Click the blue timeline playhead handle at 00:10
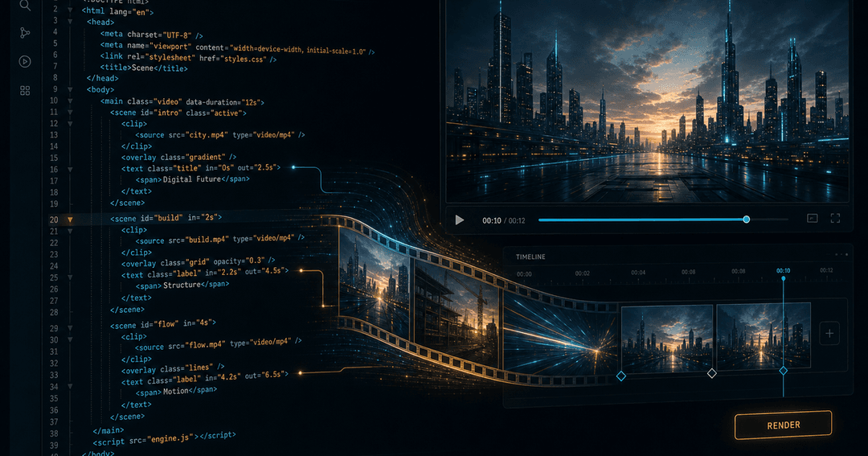Image resolution: width=868 pixels, height=456 pixels. pyautogui.click(x=784, y=278)
